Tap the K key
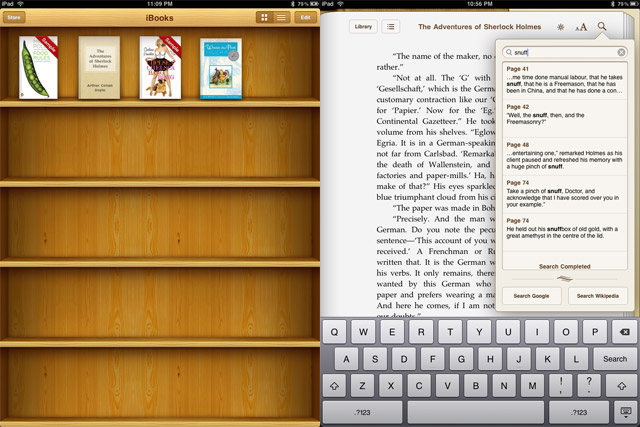Screen dimensions: 640x427 (548, 359)
